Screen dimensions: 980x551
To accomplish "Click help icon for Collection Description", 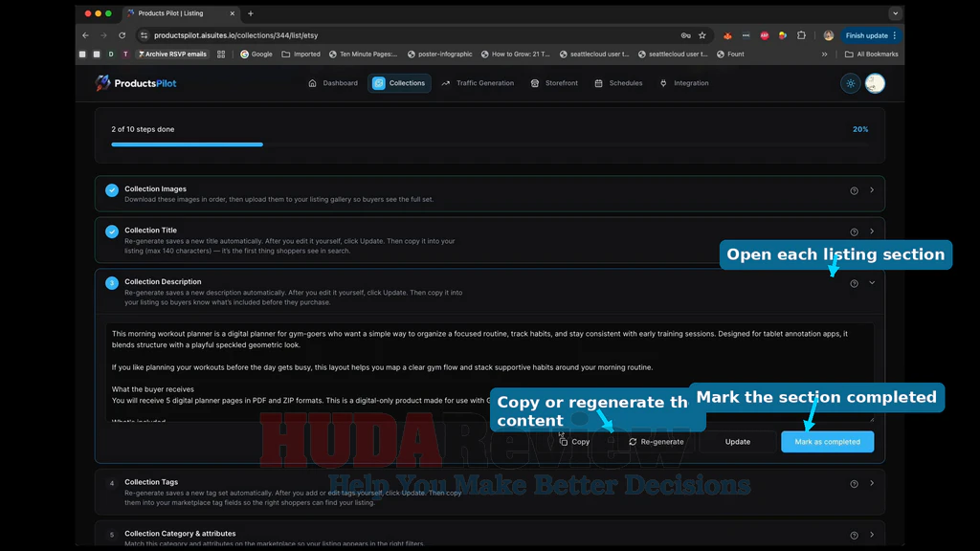I will [854, 283].
